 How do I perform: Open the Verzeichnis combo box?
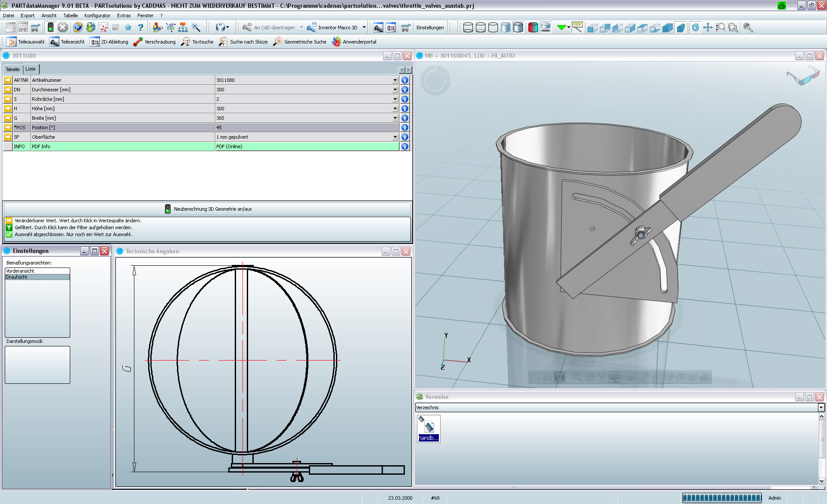click(x=821, y=408)
